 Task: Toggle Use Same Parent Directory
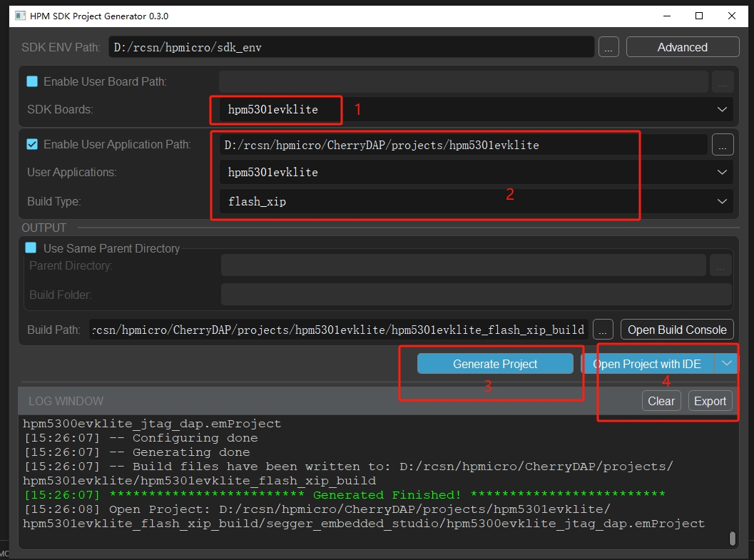pos(29,248)
